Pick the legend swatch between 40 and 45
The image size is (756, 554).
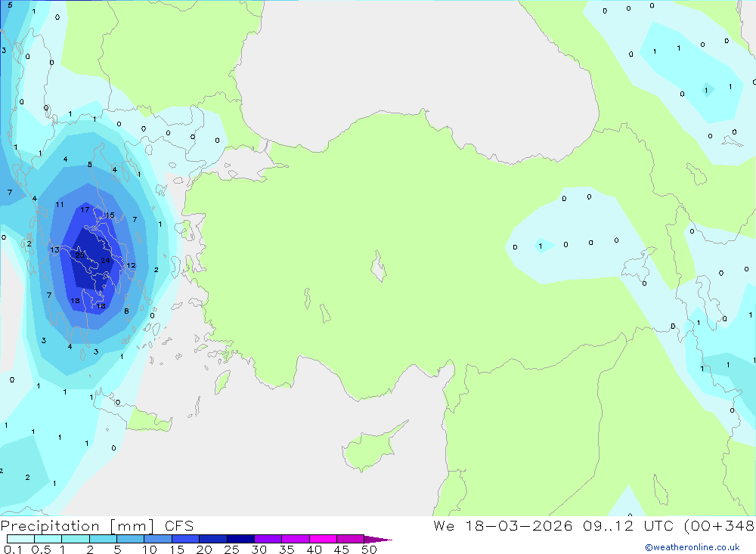click(323, 539)
